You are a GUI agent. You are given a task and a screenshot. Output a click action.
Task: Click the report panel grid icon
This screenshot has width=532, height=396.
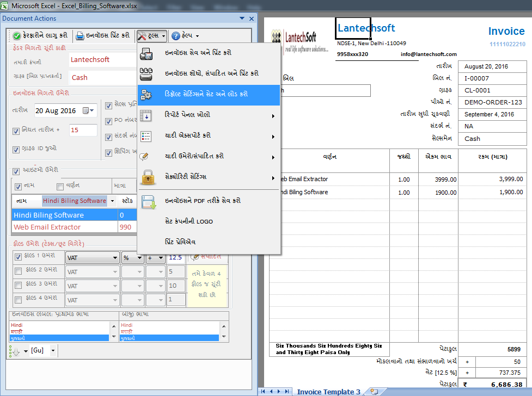pos(146,116)
